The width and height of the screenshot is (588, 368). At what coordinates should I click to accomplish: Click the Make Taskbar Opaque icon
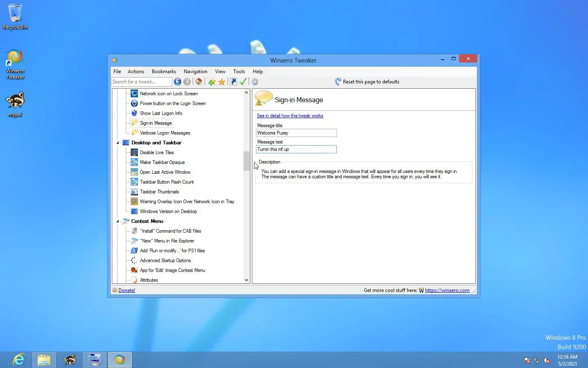tap(134, 162)
